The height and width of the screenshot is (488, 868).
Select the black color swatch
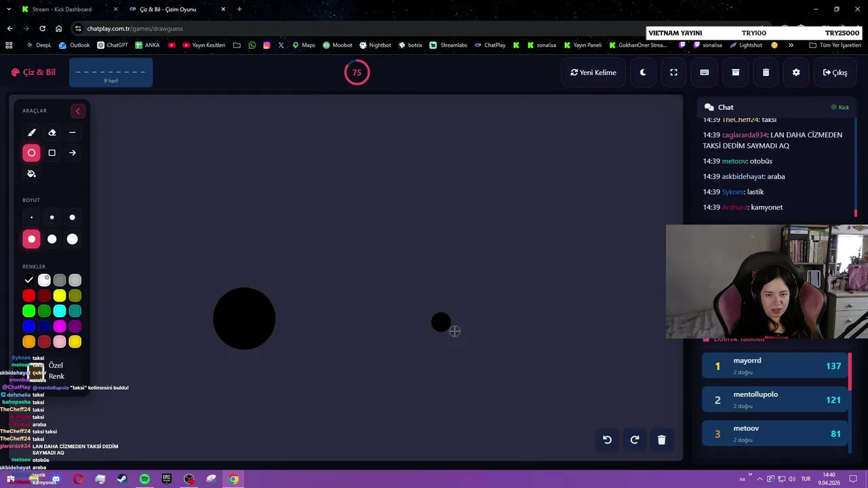[x=28, y=280]
